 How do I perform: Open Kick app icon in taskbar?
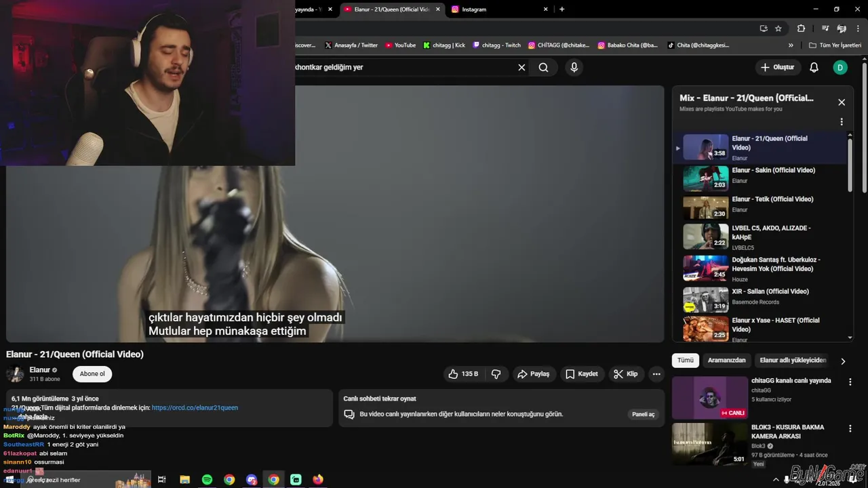(296, 480)
